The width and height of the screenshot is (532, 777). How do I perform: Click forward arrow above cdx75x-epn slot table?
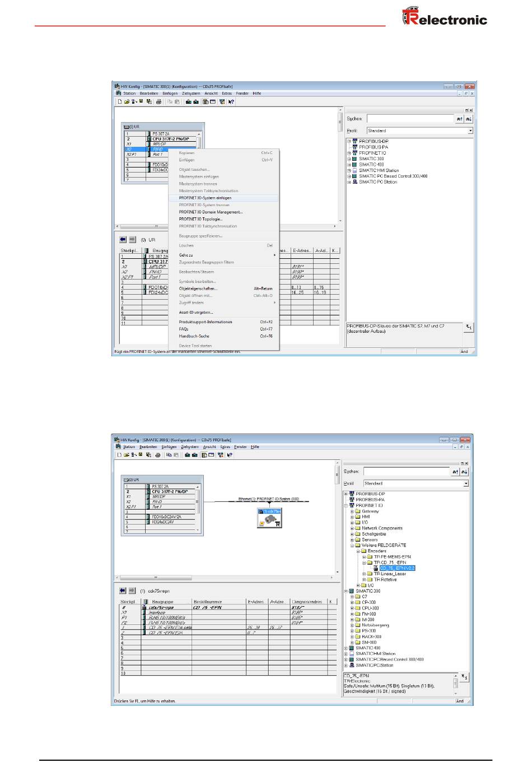tap(132, 590)
